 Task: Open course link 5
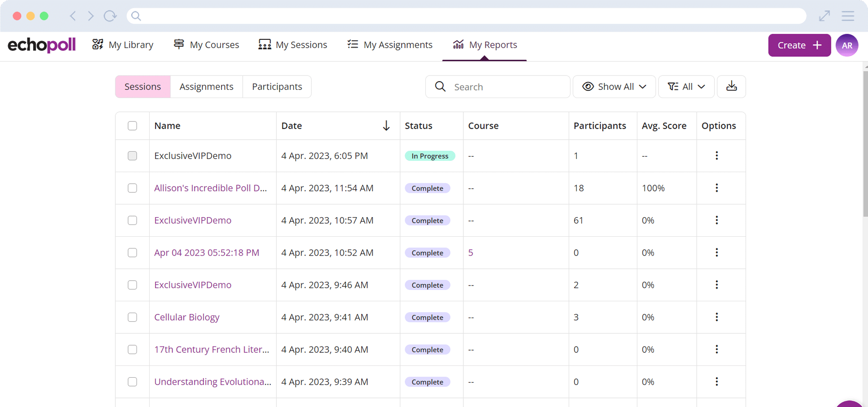coord(471,253)
